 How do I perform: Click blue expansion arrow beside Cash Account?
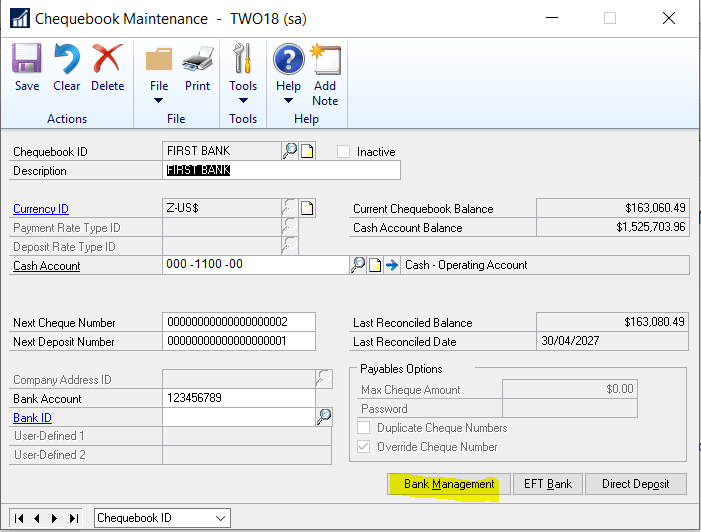coord(392,266)
